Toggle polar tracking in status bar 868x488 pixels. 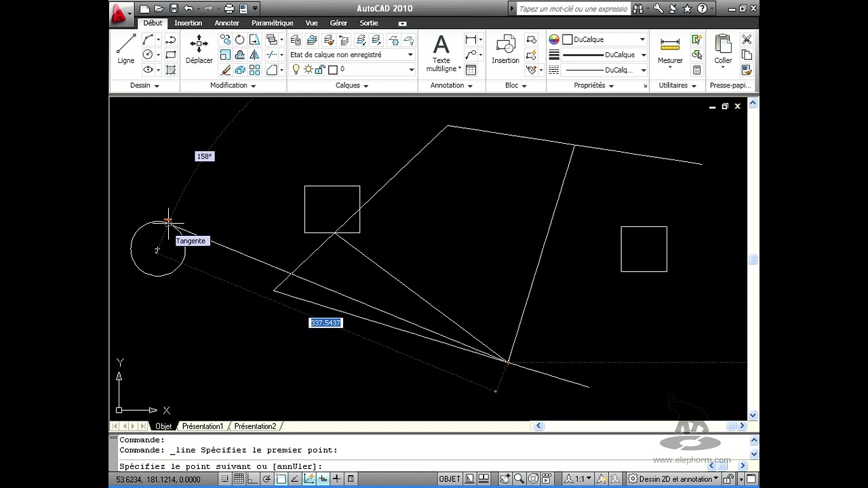tap(267, 479)
